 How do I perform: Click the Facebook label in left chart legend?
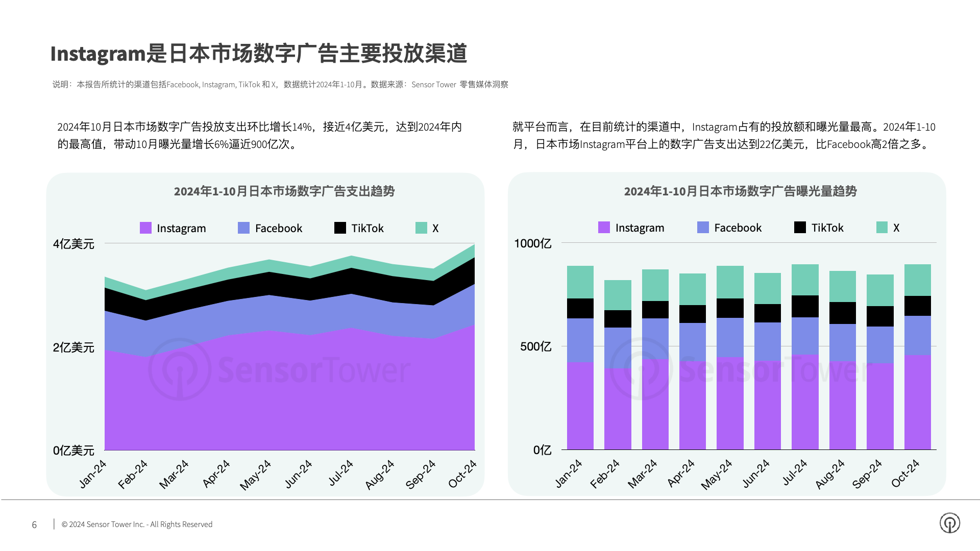[279, 229]
